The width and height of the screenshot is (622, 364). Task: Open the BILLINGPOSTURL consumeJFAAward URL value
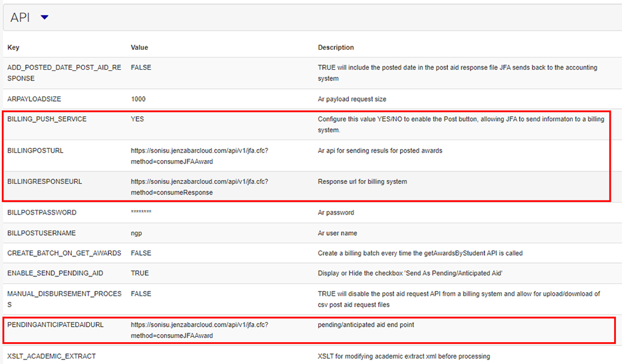199,155
